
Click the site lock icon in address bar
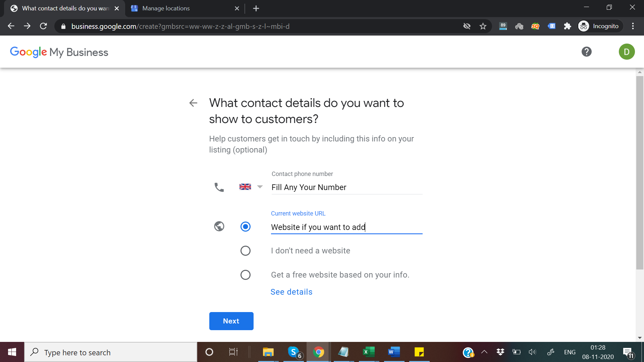click(63, 26)
